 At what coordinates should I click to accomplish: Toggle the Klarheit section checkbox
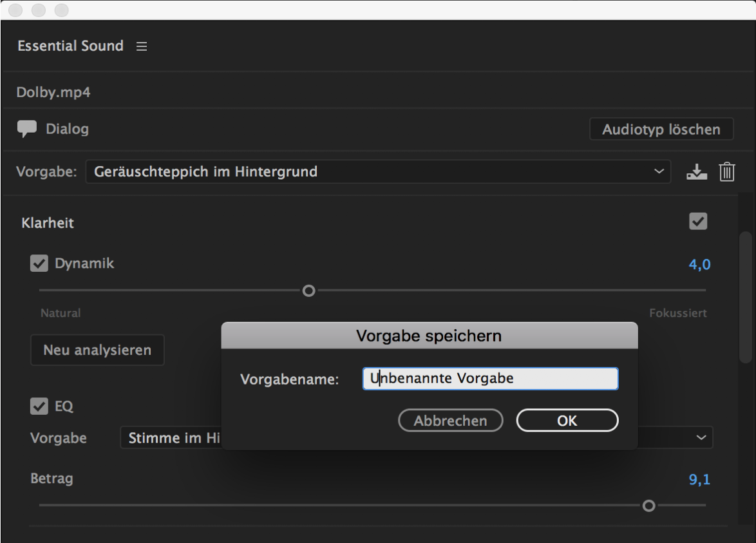[698, 222]
